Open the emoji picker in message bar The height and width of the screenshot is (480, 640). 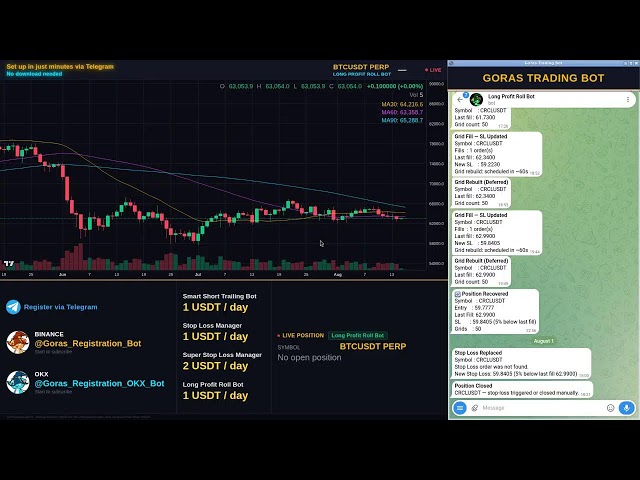point(610,408)
